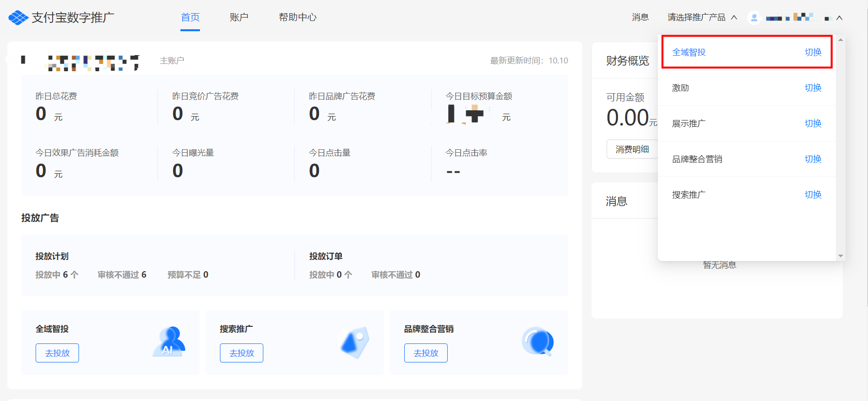Click 投放中 0 个 under 投放订单
The width and height of the screenshot is (868, 401).
(x=331, y=275)
